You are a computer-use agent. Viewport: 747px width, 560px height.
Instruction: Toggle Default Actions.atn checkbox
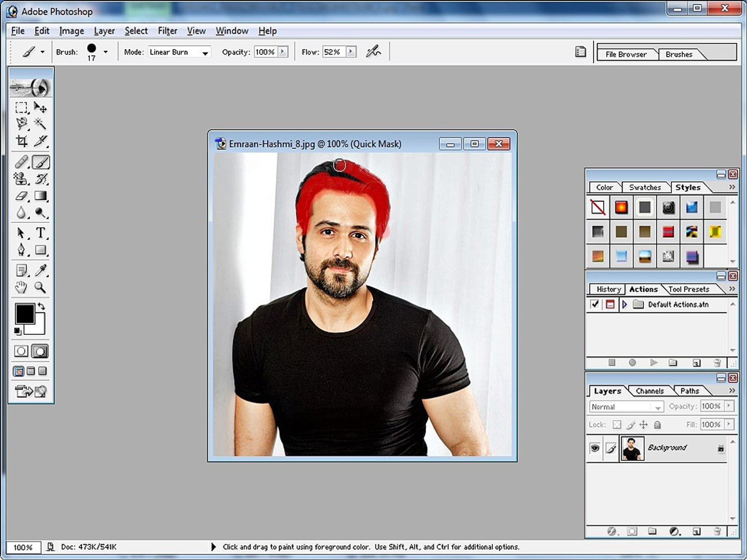click(x=595, y=304)
